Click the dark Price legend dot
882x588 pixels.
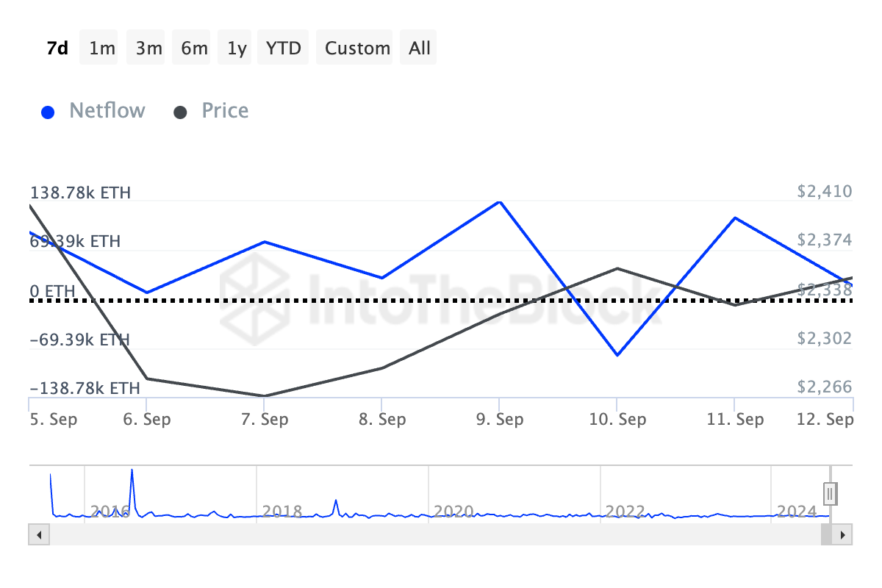(181, 112)
